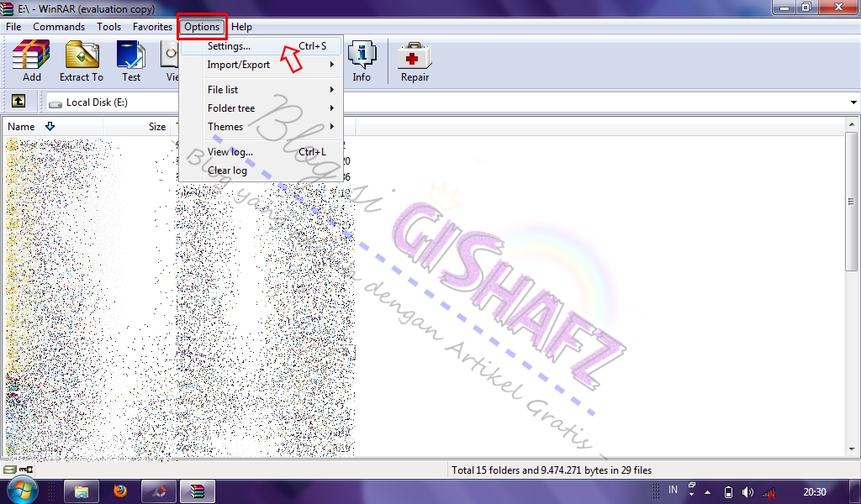Open the Add archive tool
This screenshot has height=504, width=861.
[x=31, y=59]
